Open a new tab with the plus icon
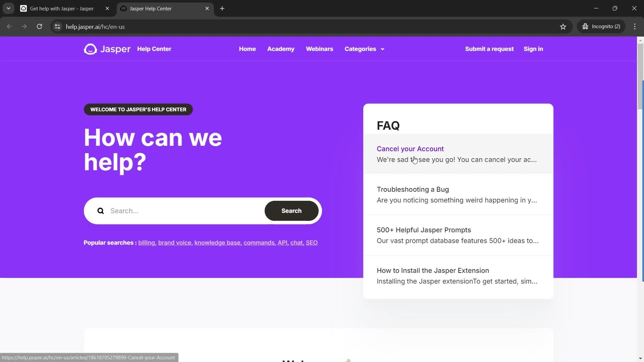Screen dimensions: 644x362 tap(222, 8)
